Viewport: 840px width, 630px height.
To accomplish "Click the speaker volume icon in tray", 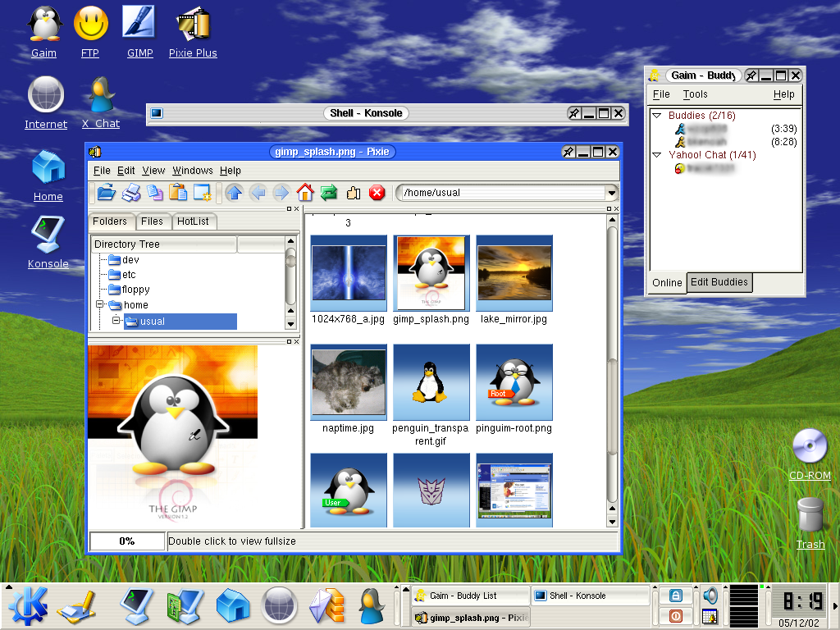I will (x=710, y=596).
